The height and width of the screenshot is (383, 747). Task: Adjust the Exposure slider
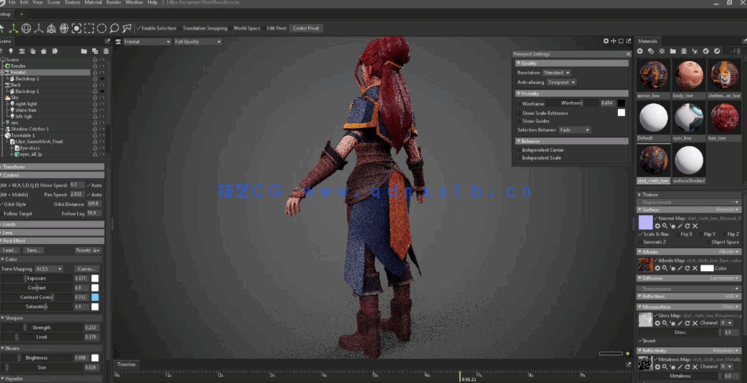click(x=37, y=278)
